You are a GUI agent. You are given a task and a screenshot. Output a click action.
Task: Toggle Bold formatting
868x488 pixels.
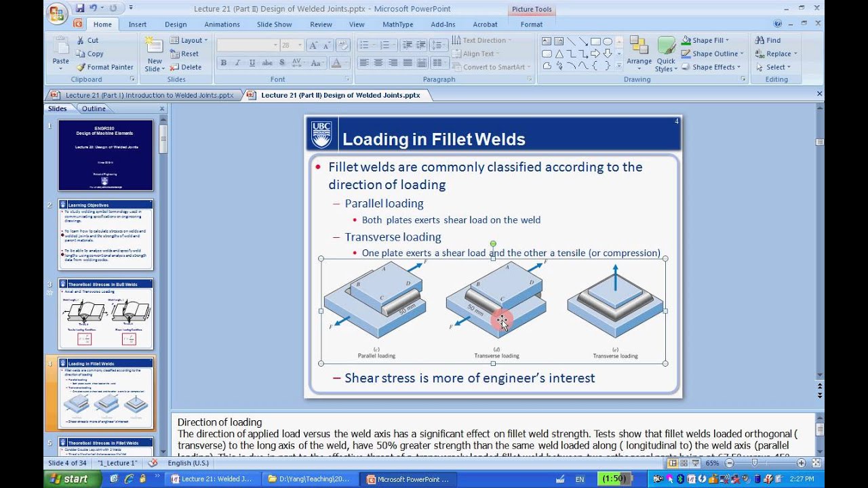[x=223, y=62]
